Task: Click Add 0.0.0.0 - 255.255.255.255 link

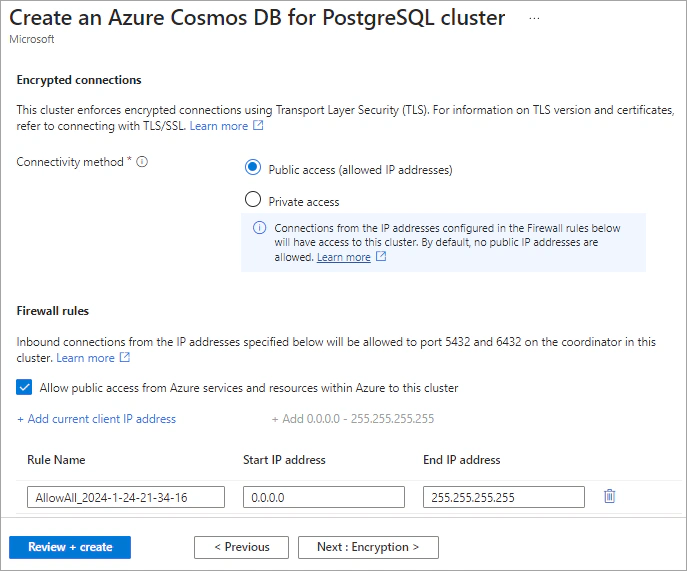Action: click(353, 419)
